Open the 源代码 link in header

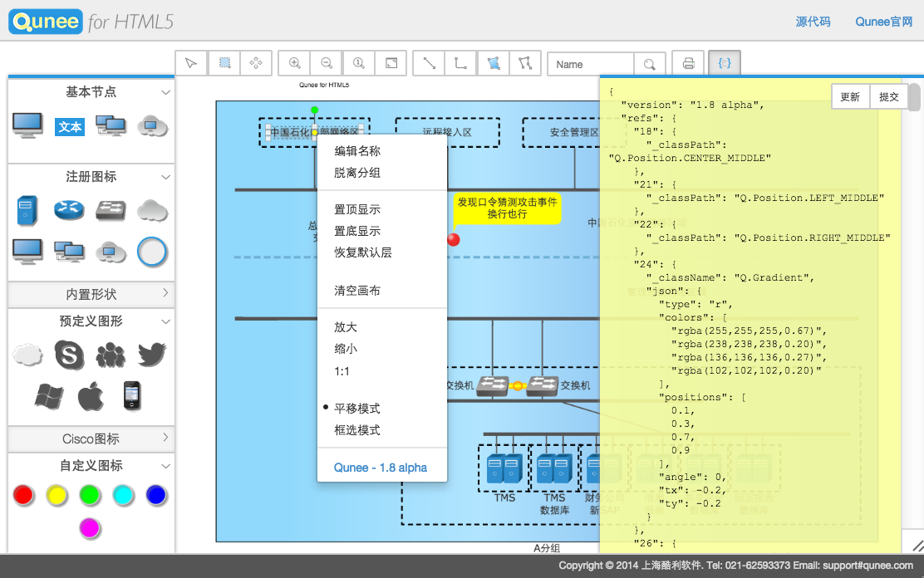[x=813, y=22]
